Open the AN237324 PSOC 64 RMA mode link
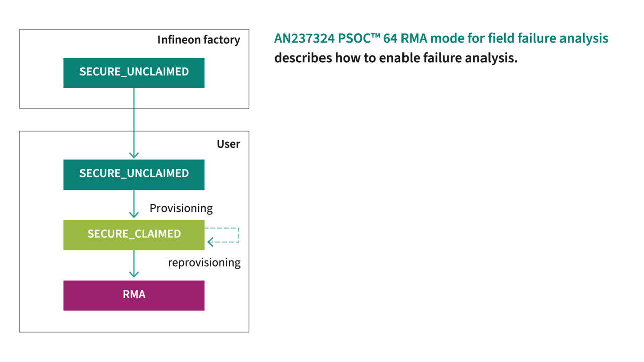The height and width of the screenshot is (362, 644). coord(441,39)
